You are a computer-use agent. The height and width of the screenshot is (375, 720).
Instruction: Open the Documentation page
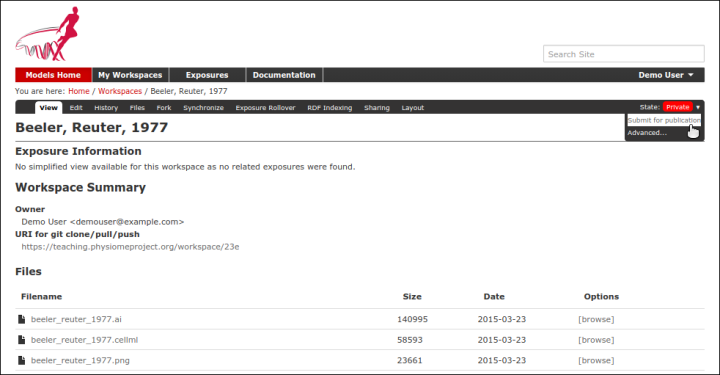point(284,75)
